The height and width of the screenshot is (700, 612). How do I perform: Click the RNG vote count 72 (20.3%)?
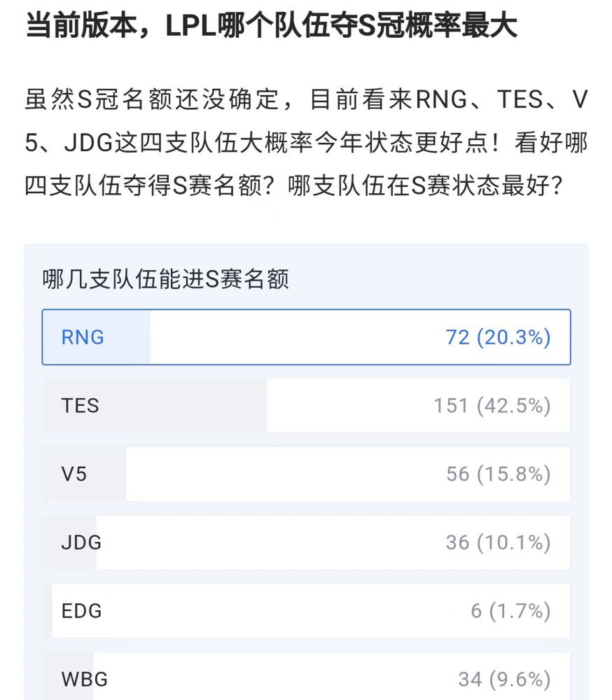[498, 337]
